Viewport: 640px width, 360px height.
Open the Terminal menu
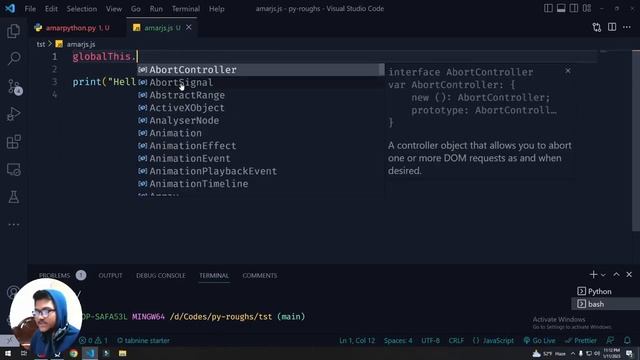point(186,9)
